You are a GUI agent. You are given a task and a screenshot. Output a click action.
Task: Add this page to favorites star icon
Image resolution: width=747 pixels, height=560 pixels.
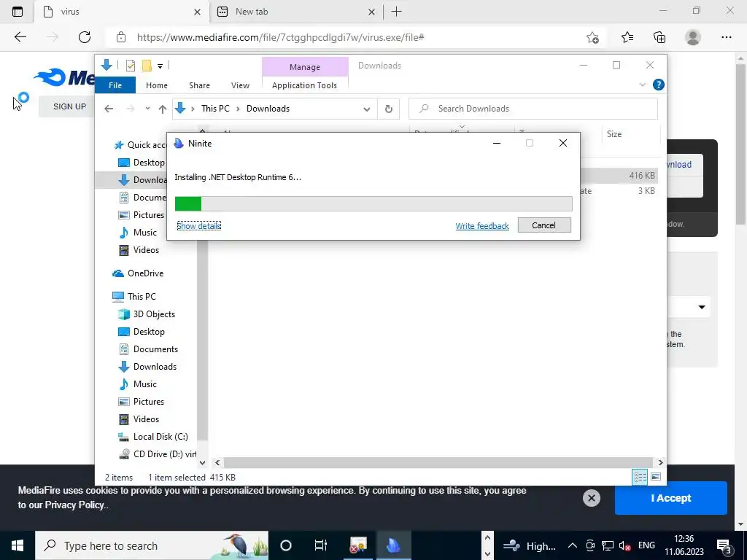coord(592,37)
